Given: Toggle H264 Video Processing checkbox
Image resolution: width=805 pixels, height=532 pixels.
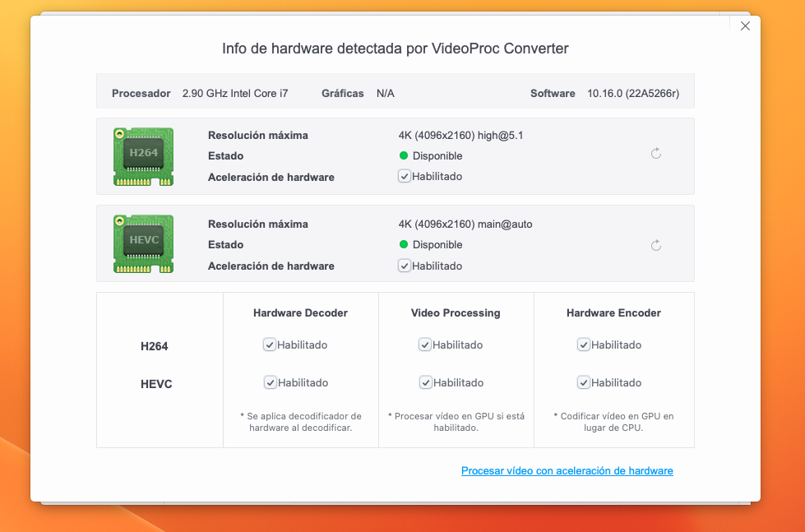Looking at the screenshot, I should click(x=424, y=345).
